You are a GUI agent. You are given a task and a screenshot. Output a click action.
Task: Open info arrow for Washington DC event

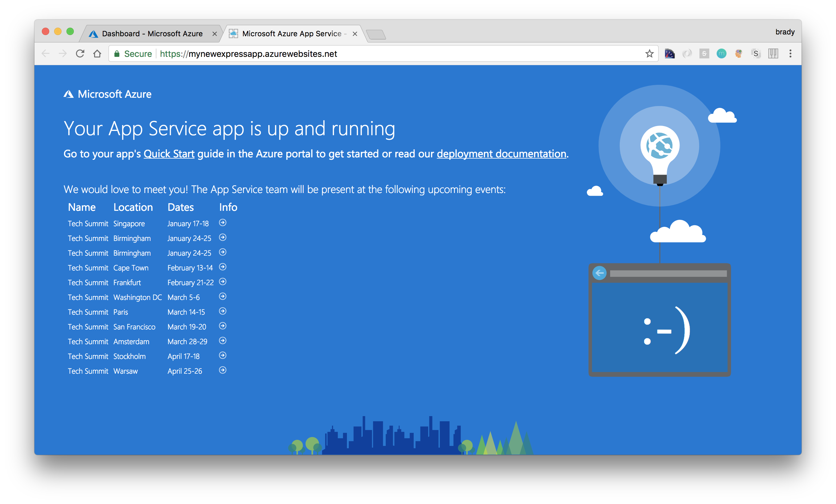tap(223, 297)
